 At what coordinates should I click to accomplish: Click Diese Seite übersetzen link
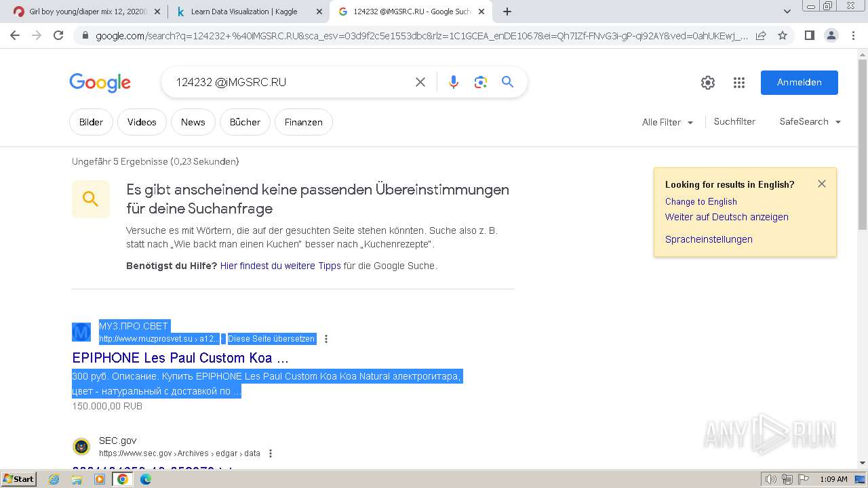271,339
